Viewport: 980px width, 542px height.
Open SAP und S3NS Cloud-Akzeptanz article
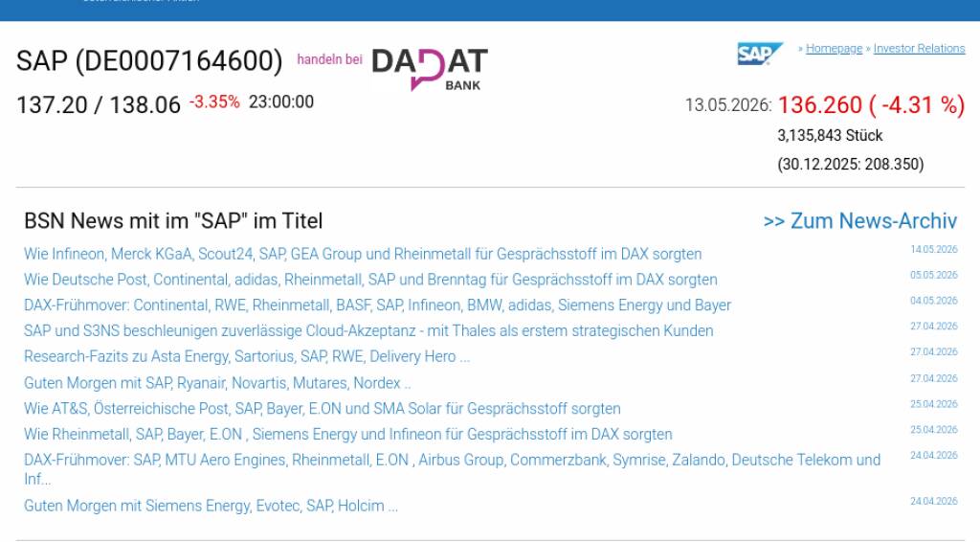click(x=368, y=330)
